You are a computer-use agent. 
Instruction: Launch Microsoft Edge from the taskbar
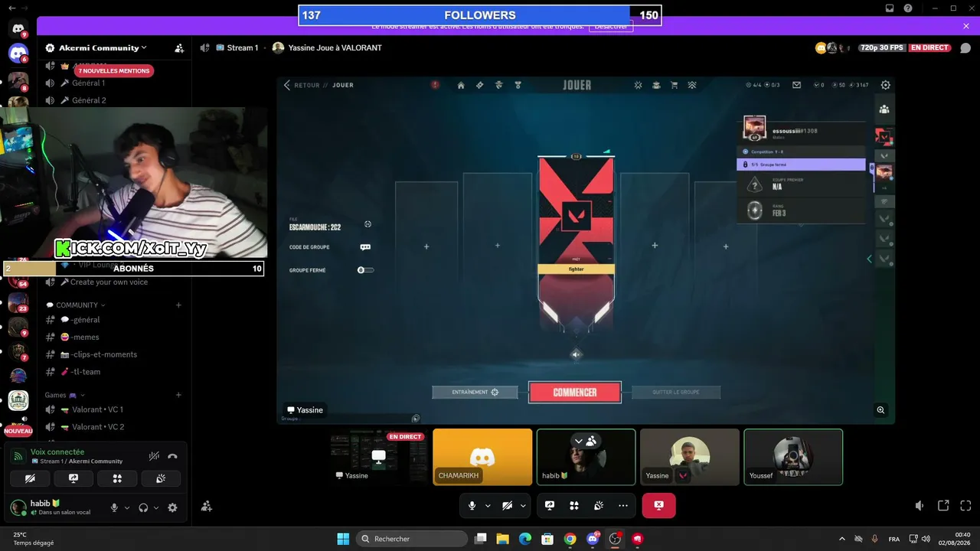tap(525, 539)
